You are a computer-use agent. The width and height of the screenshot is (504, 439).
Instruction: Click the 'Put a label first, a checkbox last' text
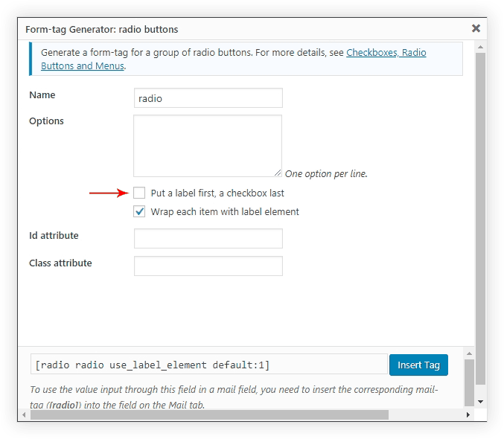[x=217, y=193]
